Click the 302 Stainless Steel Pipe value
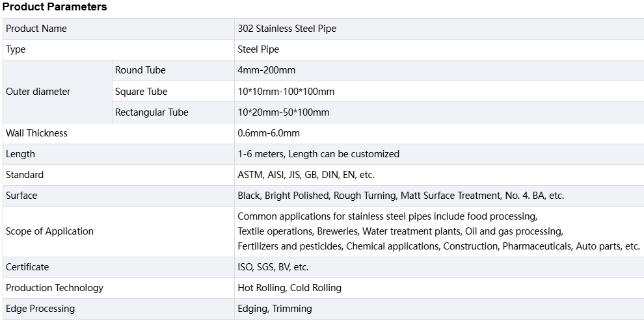The width and height of the screenshot is (644, 321). pos(287,29)
